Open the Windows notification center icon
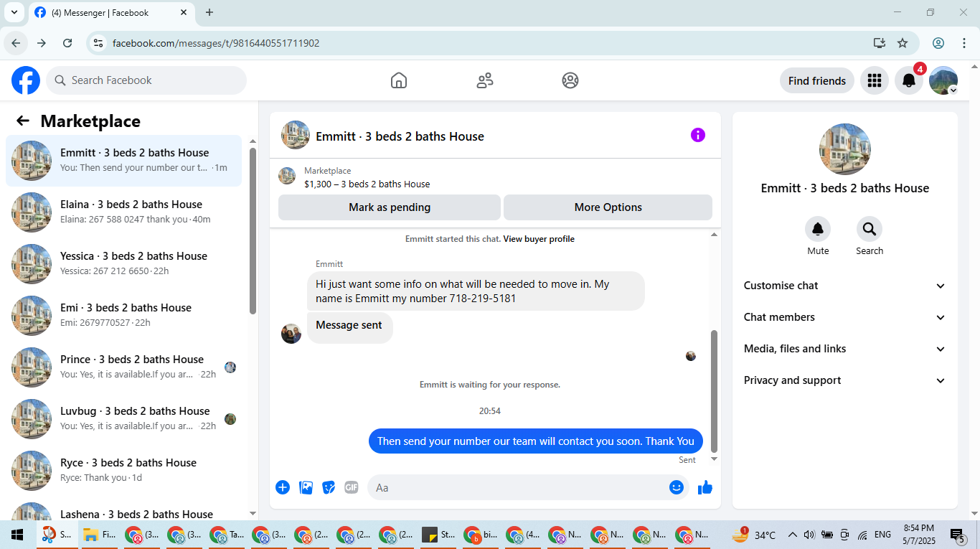 click(x=957, y=535)
